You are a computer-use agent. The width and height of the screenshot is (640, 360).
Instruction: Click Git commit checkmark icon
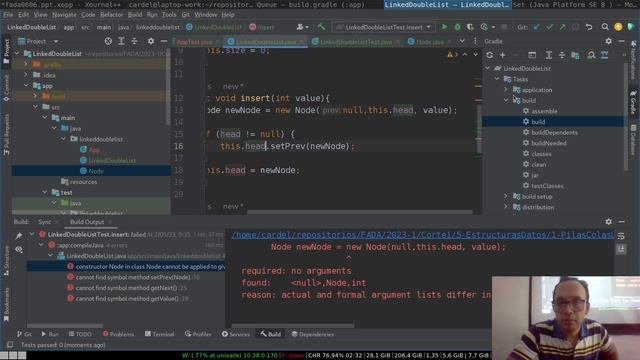pos(550,27)
